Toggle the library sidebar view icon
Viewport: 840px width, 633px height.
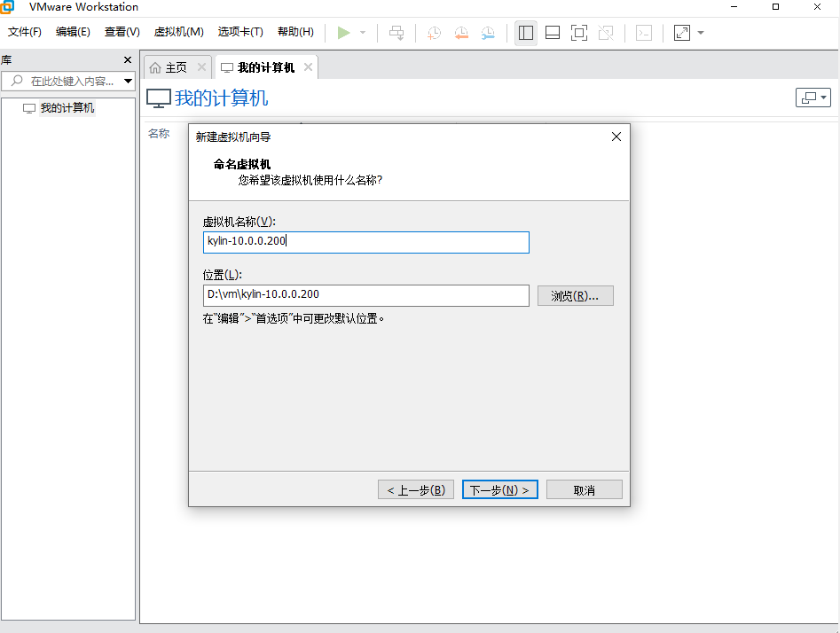(526, 33)
